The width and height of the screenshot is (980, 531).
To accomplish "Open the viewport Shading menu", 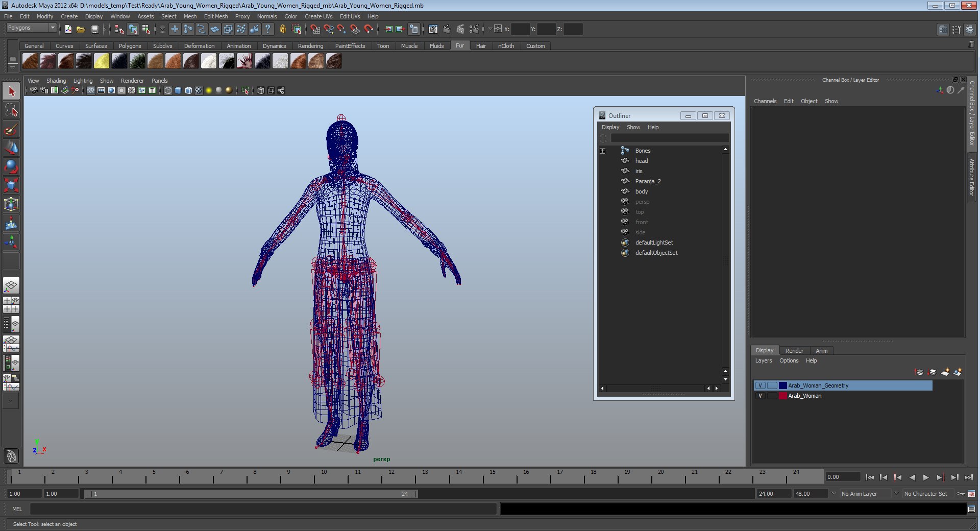I will point(56,81).
